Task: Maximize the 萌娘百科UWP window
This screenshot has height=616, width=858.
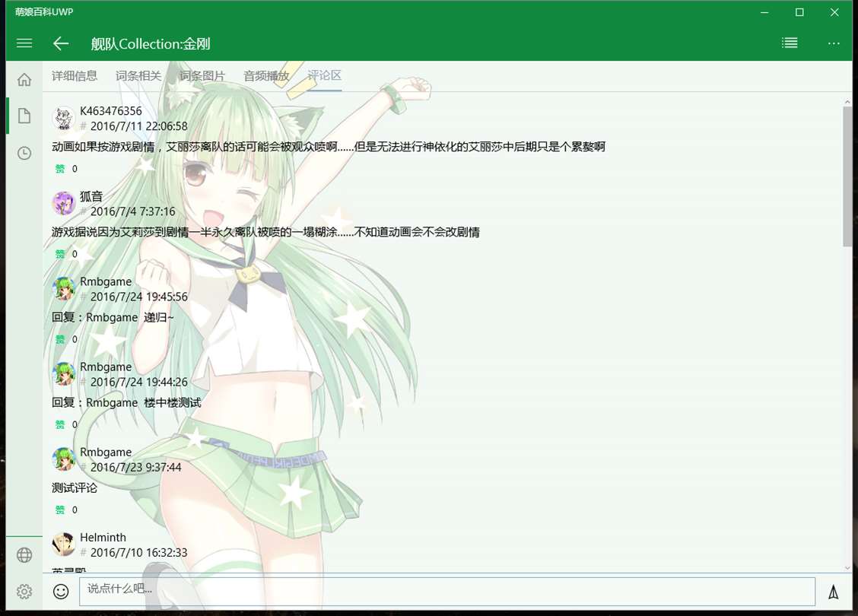Action: tap(799, 12)
